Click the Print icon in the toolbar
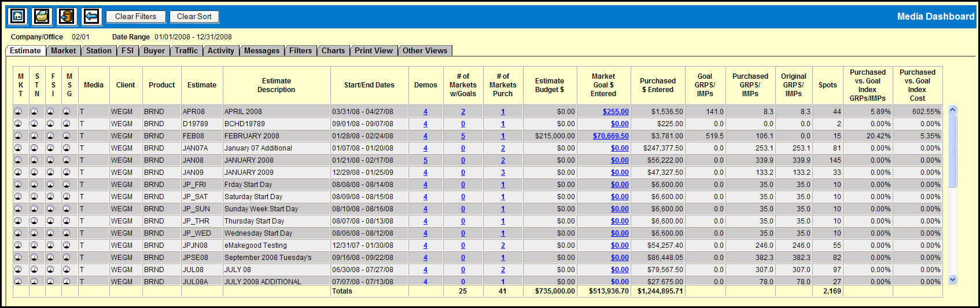This screenshot has height=308, width=980. click(x=42, y=16)
